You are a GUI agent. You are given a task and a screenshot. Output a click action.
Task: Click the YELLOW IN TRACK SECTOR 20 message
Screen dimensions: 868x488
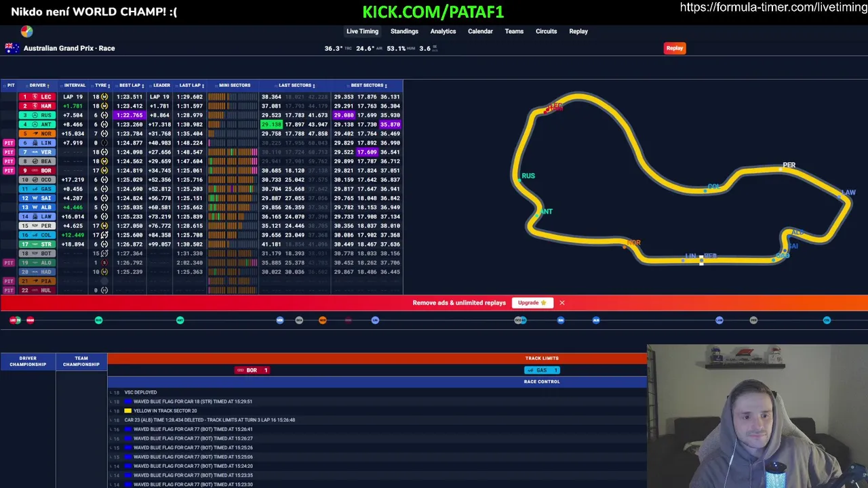pos(165,411)
